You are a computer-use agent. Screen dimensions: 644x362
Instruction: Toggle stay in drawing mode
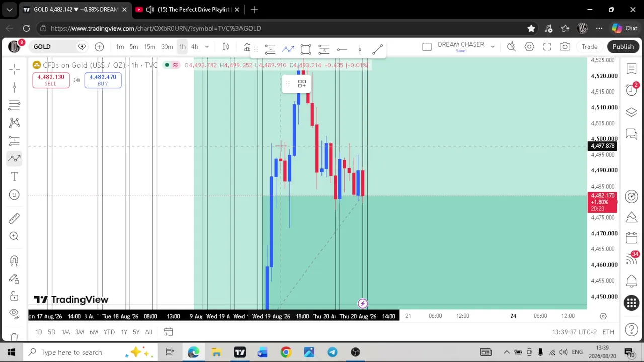[x=14, y=279]
